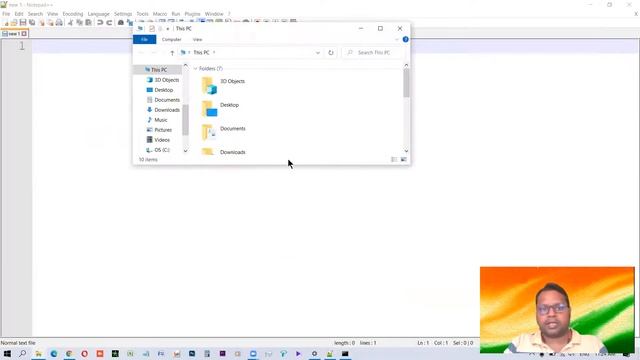Open the Computer tab in Explorer ribbon
The image size is (640, 360).
(x=171, y=40)
